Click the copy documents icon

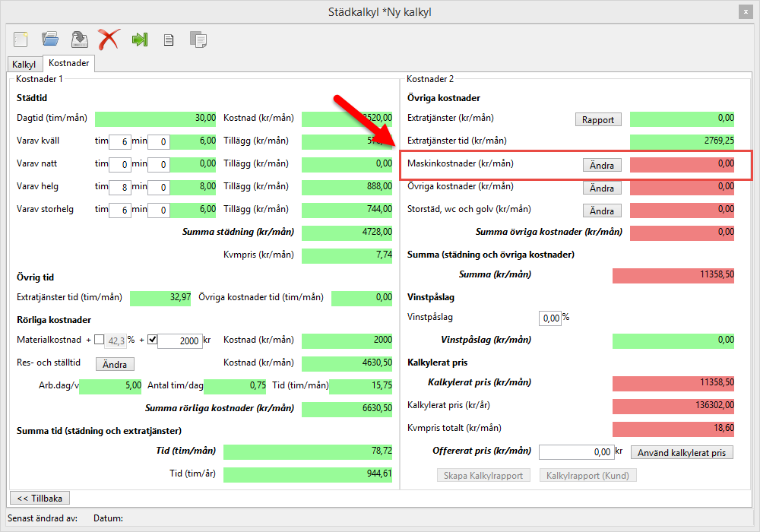tap(198, 40)
